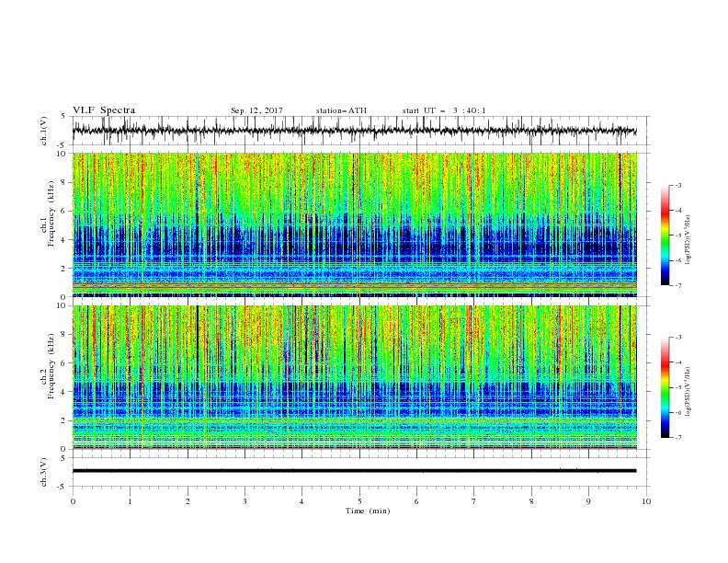This screenshot has width=728, height=563.
Task: Click the ch.1 Frequency (kHz) axis label
Action: pos(48,214)
